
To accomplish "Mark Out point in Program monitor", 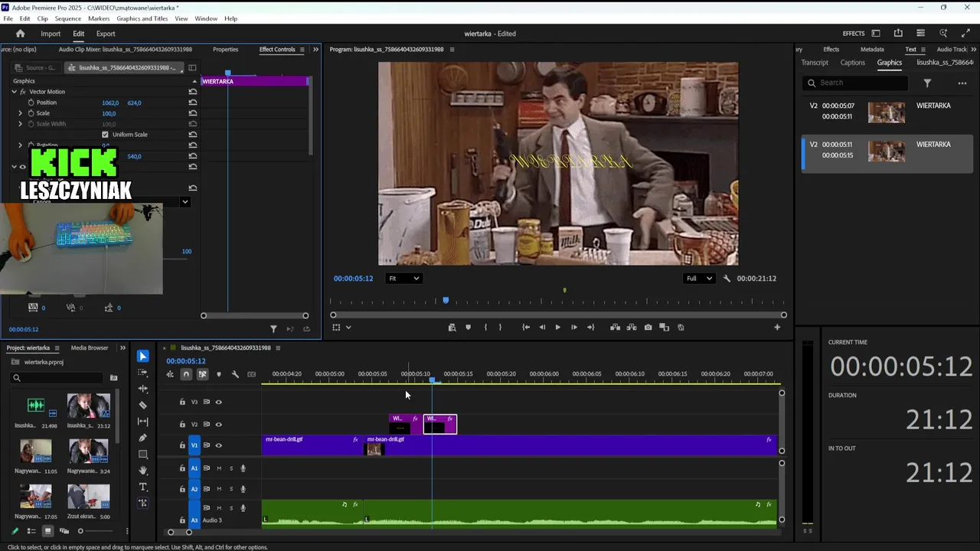I will point(501,328).
